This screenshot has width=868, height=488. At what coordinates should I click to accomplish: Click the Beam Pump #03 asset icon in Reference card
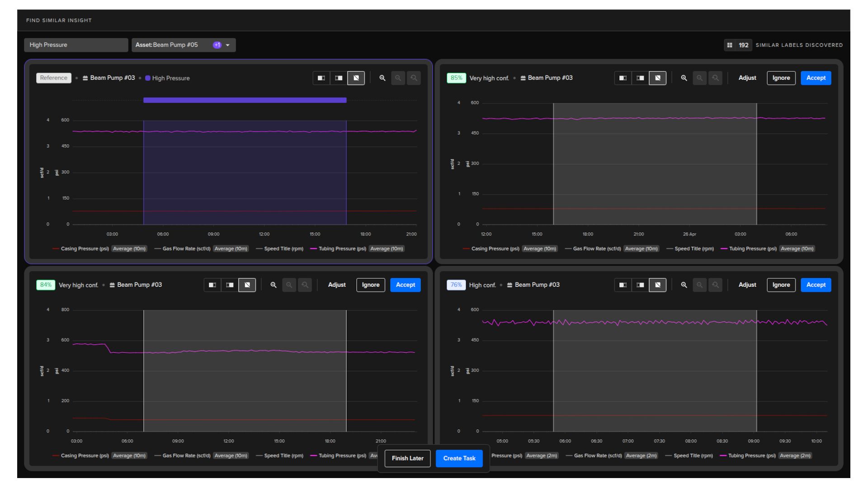[x=85, y=78]
